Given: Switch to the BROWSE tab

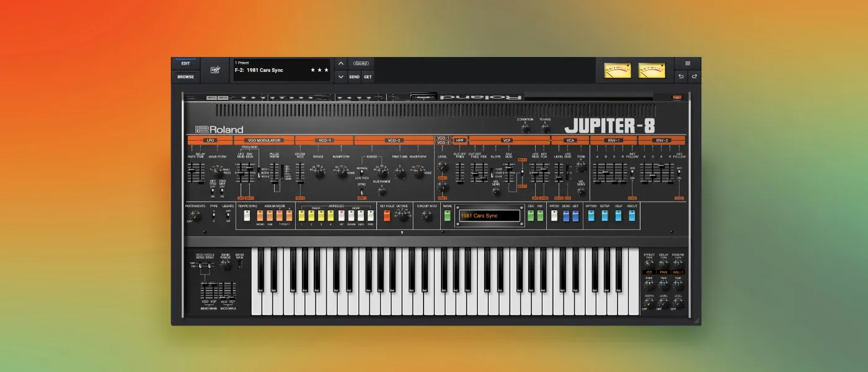Looking at the screenshot, I should 185,77.
